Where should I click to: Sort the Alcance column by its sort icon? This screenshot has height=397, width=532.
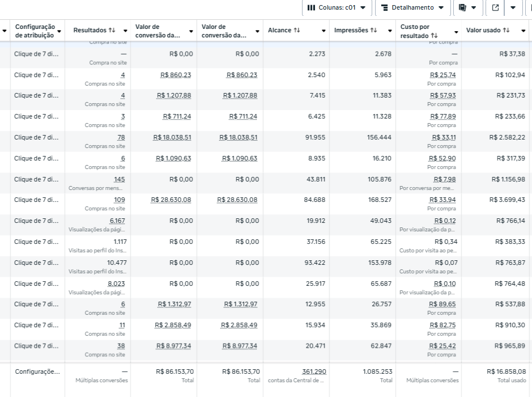298,31
